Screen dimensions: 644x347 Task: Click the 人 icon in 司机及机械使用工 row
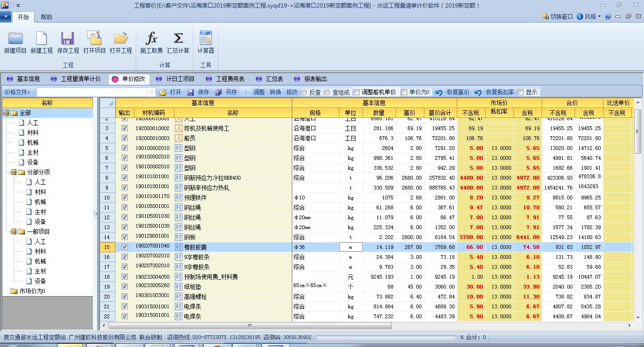(x=178, y=128)
